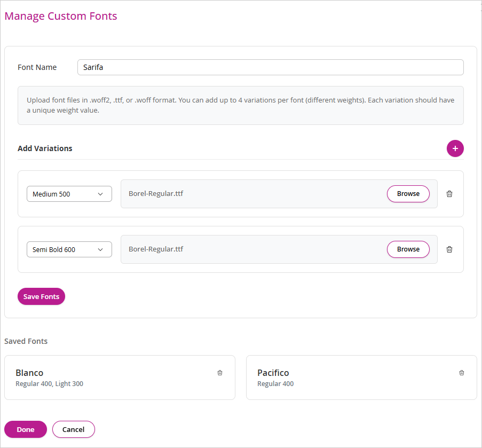The height and width of the screenshot is (448, 482).
Task: Click the trash icon on the Pacifico card
Action: (461, 373)
